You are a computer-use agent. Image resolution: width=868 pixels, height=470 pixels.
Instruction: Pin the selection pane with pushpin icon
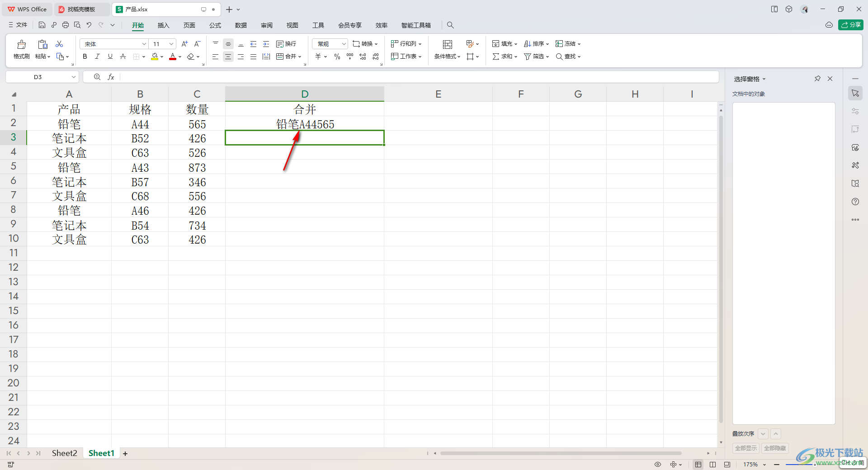[x=817, y=79]
